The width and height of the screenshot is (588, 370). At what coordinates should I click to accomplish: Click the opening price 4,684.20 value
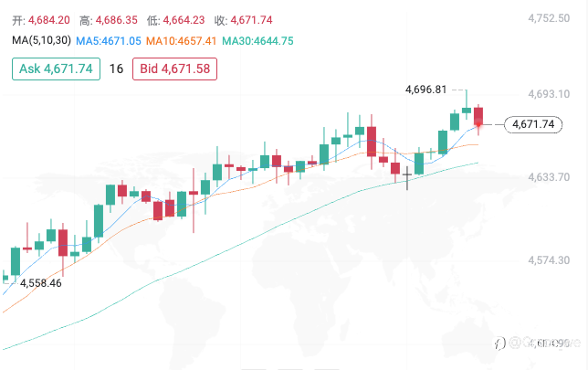coord(49,20)
